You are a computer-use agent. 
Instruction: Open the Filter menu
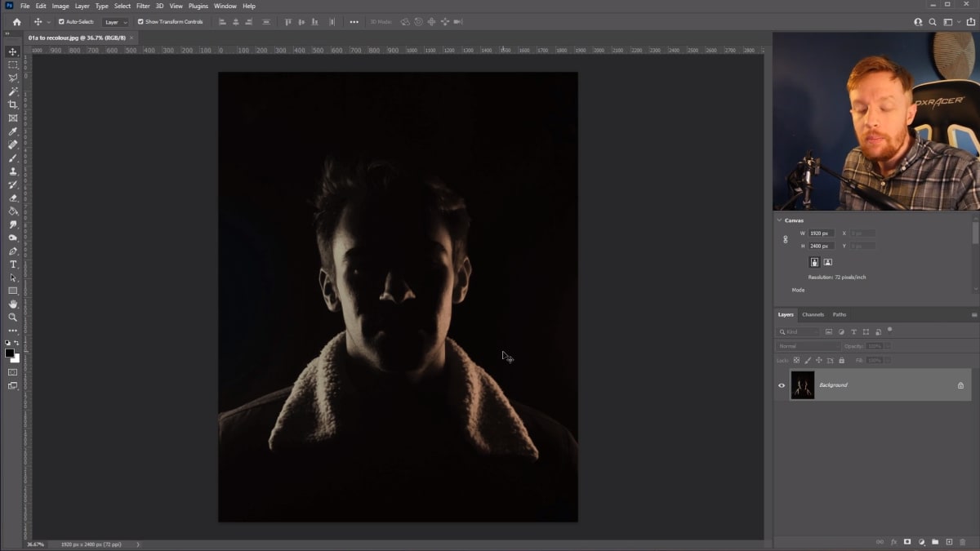pyautogui.click(x=143, y=6)
